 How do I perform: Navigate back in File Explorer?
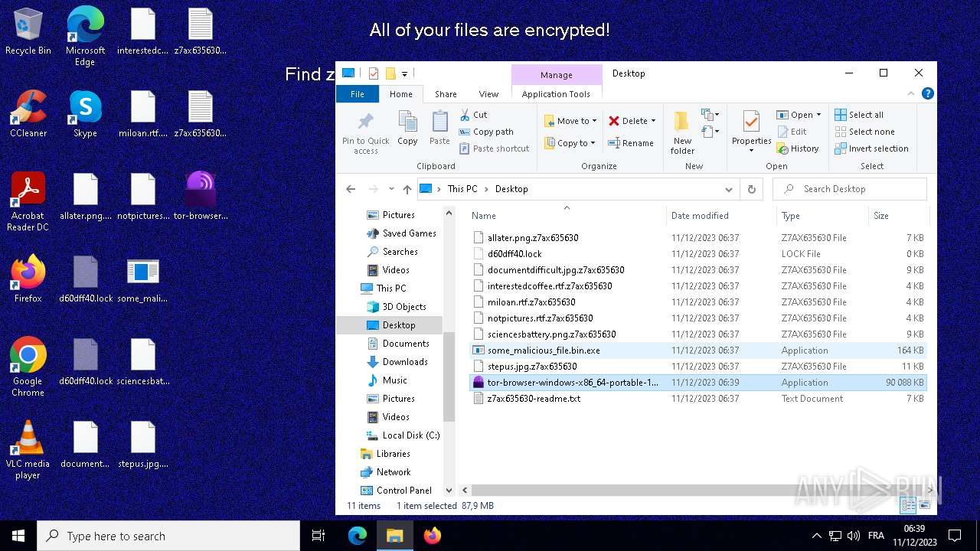(x=351, y=189)
